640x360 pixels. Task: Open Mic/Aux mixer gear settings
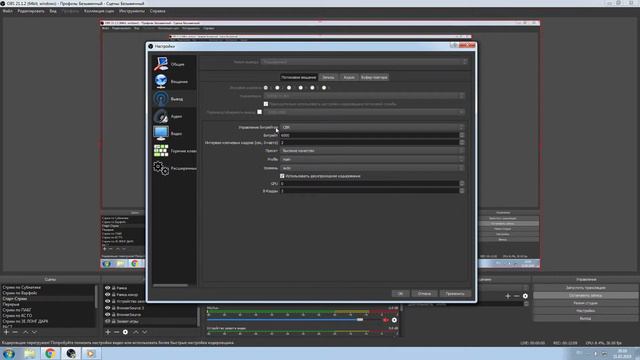click(x=394, y=320)
